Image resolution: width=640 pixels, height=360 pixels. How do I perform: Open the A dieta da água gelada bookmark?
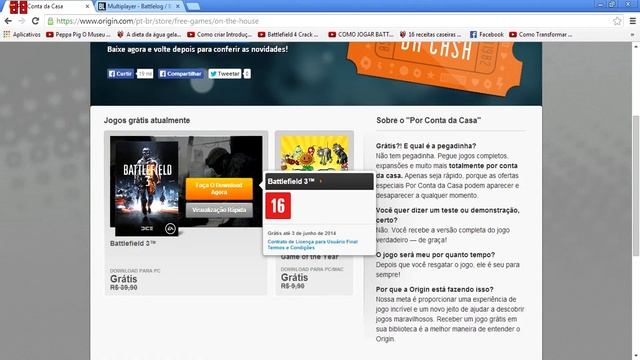pos(149,35)
